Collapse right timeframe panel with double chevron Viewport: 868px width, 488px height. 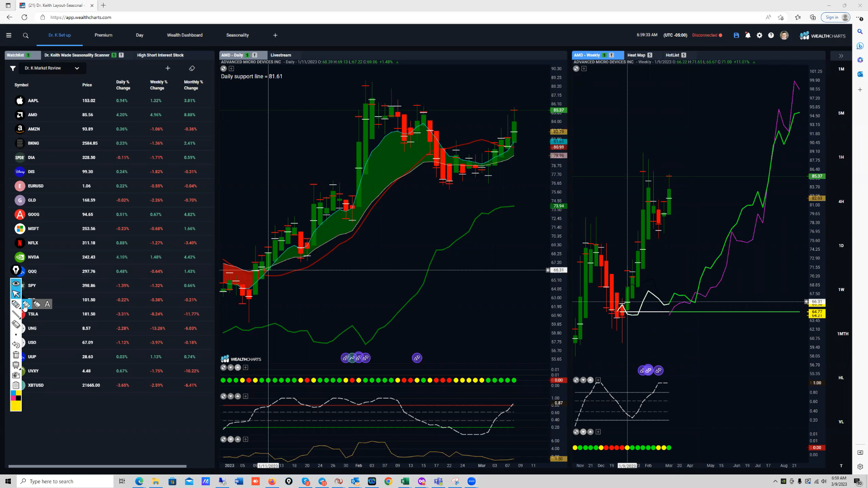click(841, 56)
